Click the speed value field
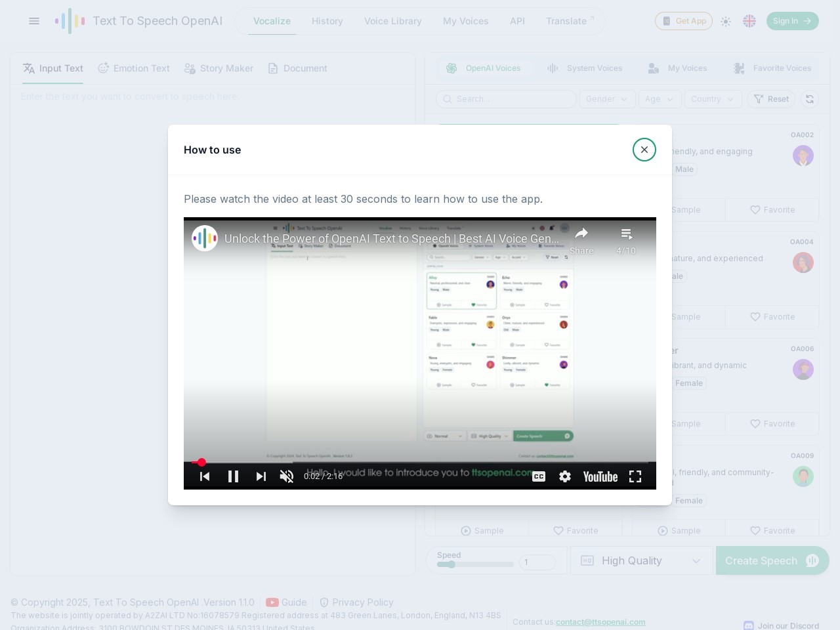The image size is (840, 630). pyautogui.click(x=537, y=562)
